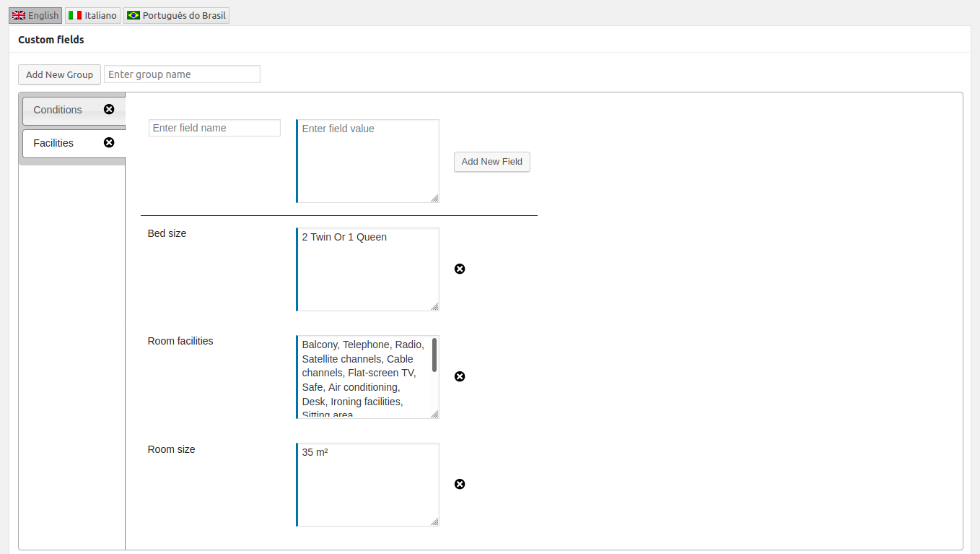The height and width of the screenshot is (554, 980).
Task: Open the Facilities group tab
Action: (53, 143)
